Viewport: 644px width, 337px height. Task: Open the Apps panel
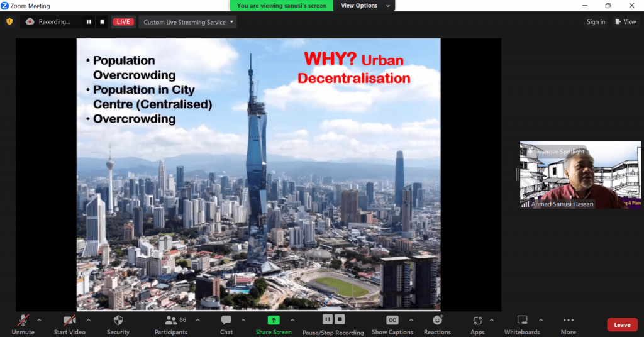477,321
